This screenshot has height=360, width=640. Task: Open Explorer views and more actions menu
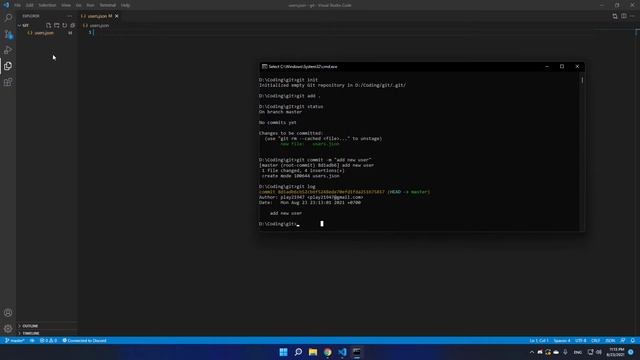click(x=70, y=16)
